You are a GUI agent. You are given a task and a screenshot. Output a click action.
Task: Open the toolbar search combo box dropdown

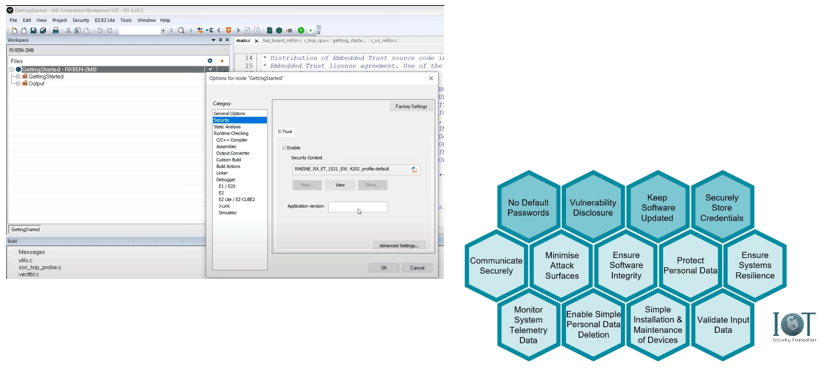click(x=163, y=31)
